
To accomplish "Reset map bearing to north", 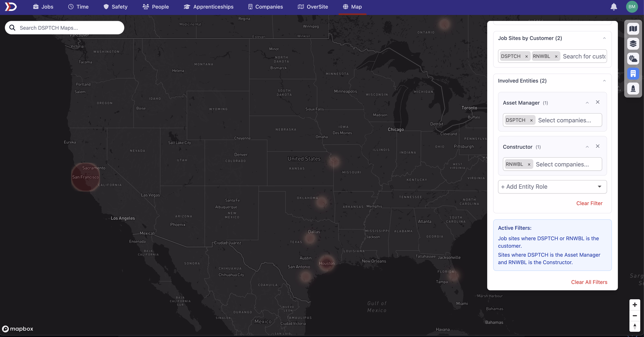I will [x=634, y=326].
